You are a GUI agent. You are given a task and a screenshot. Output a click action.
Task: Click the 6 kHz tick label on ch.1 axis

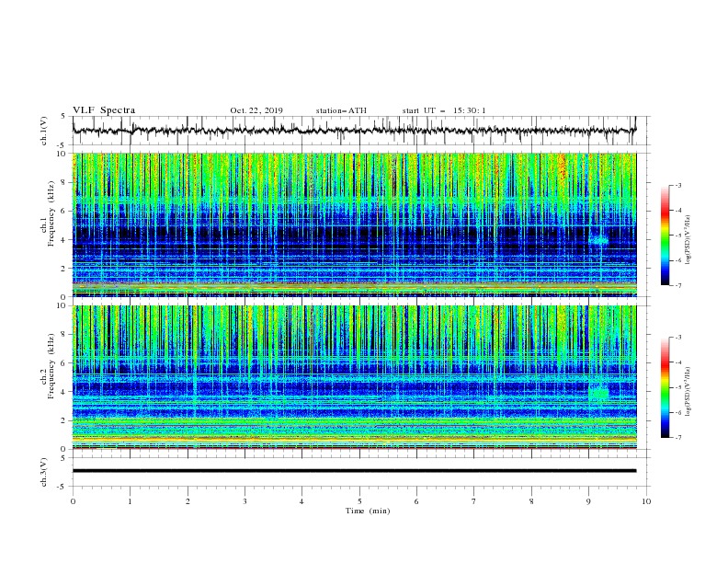pyautogui.click(x=64, y=211)
